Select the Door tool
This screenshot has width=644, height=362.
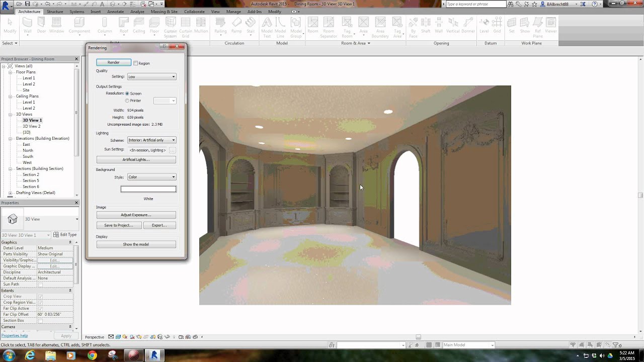(x=41, y=25)
